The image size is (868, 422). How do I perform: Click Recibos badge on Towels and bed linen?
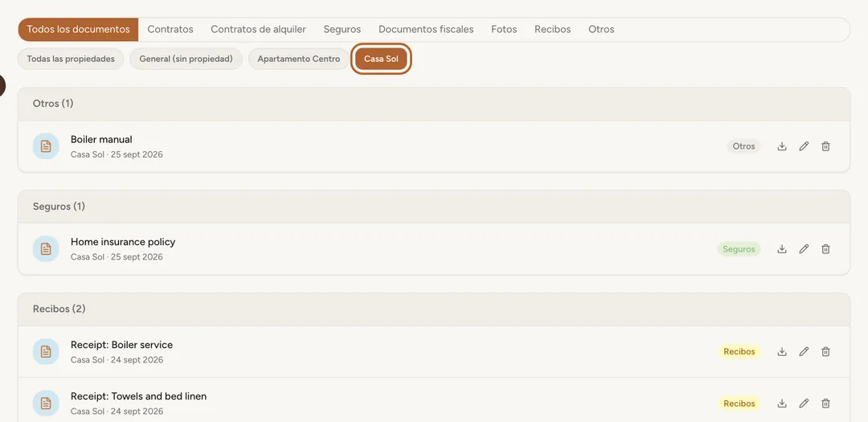(739, 404)
